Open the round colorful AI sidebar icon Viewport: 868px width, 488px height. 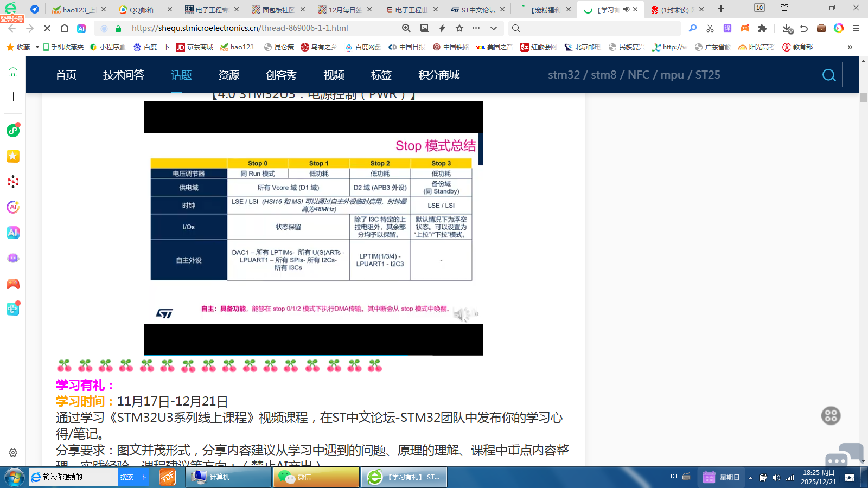[x=13, y=207]
